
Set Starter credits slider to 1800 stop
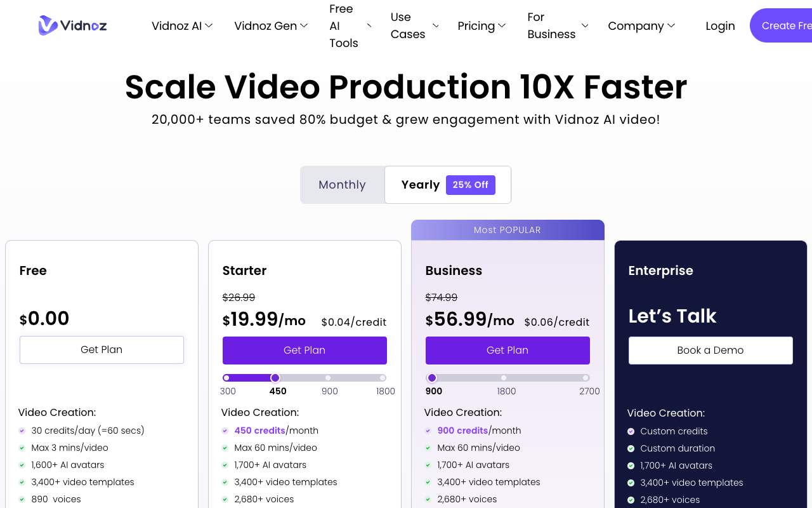click(383, 378)
